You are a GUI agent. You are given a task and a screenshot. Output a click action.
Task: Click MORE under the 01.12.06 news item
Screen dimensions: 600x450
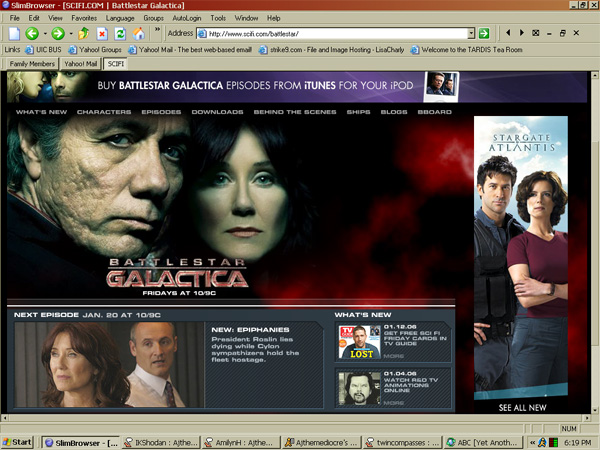394,356
